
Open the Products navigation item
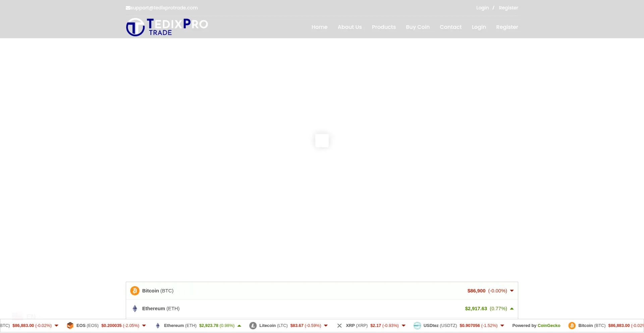384,27
